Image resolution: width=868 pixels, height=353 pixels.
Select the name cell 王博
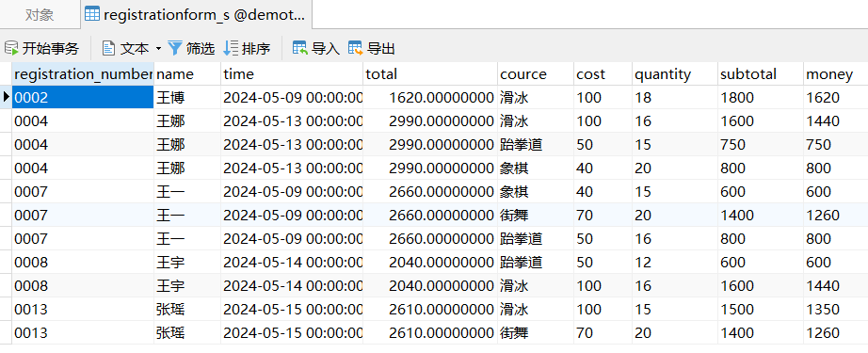tap(187, 97)
